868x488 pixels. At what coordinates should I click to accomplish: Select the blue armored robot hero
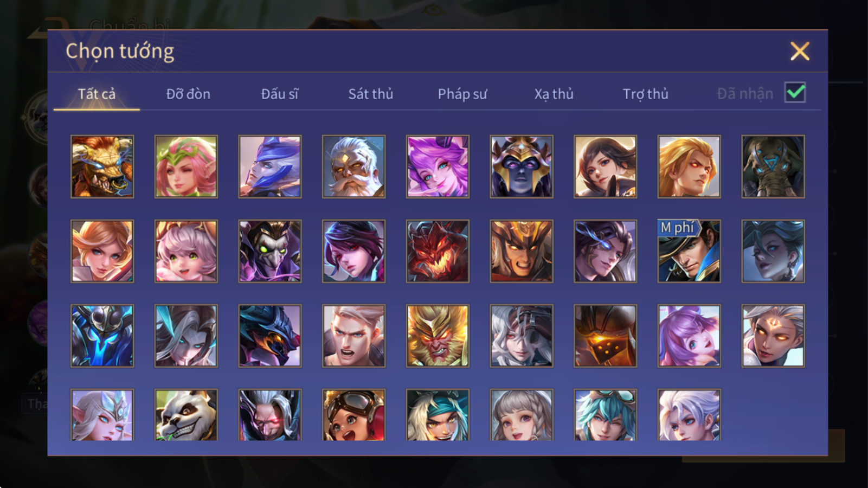coord(102,336)
